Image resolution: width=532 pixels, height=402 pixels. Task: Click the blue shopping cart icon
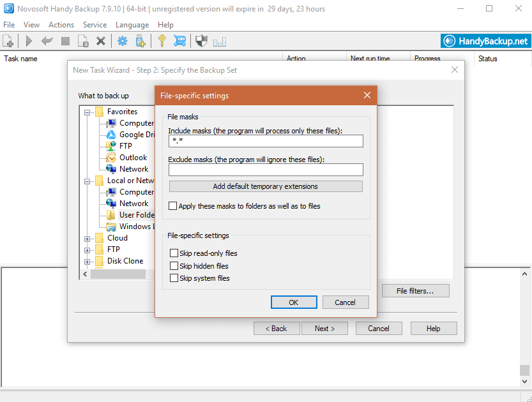(180, 41)
